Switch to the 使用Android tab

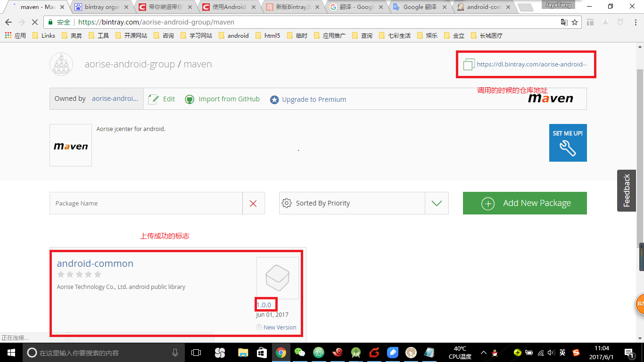click(x=228, y=7)
